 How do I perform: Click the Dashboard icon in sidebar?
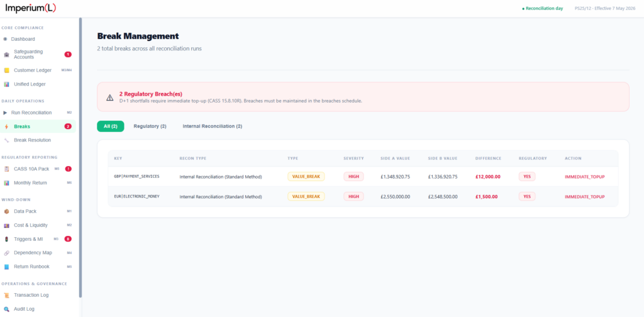5,39
